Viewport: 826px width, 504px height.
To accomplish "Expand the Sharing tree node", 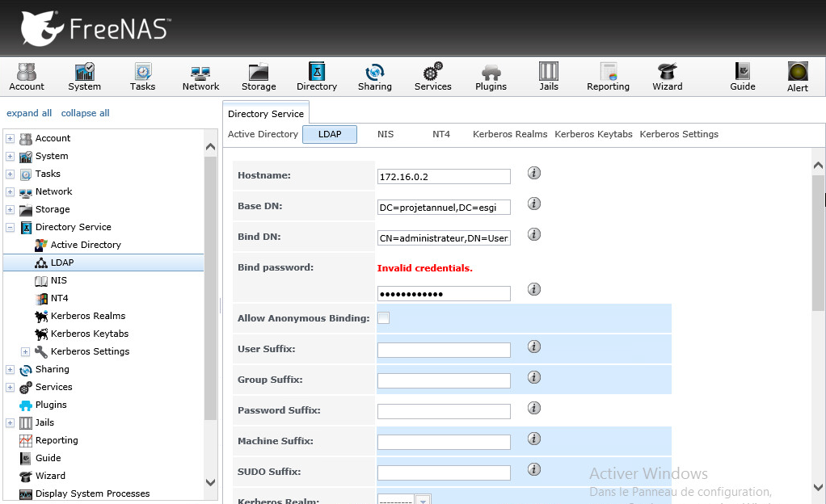I will [x=10, y=370].
